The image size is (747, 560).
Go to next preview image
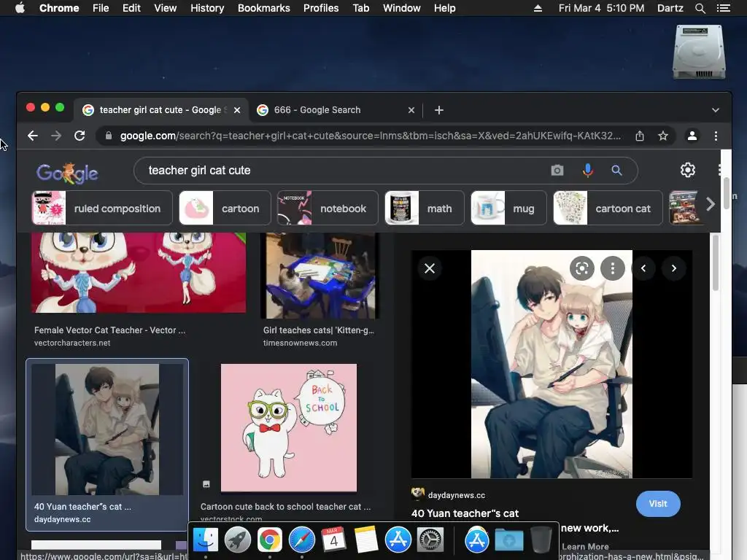(x=673, y=268)
